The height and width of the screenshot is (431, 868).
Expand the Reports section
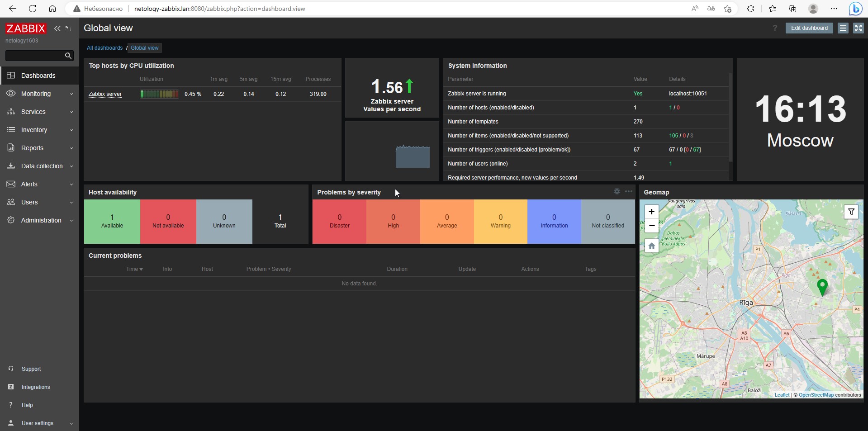[32, 148]
